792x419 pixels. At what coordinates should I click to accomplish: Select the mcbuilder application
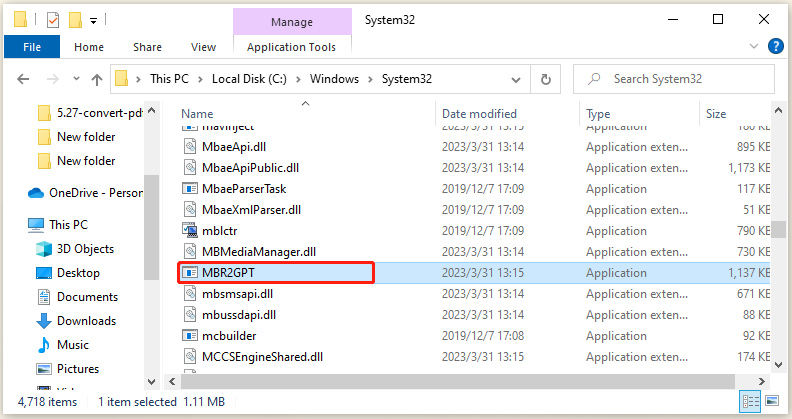tap(229, 336)
